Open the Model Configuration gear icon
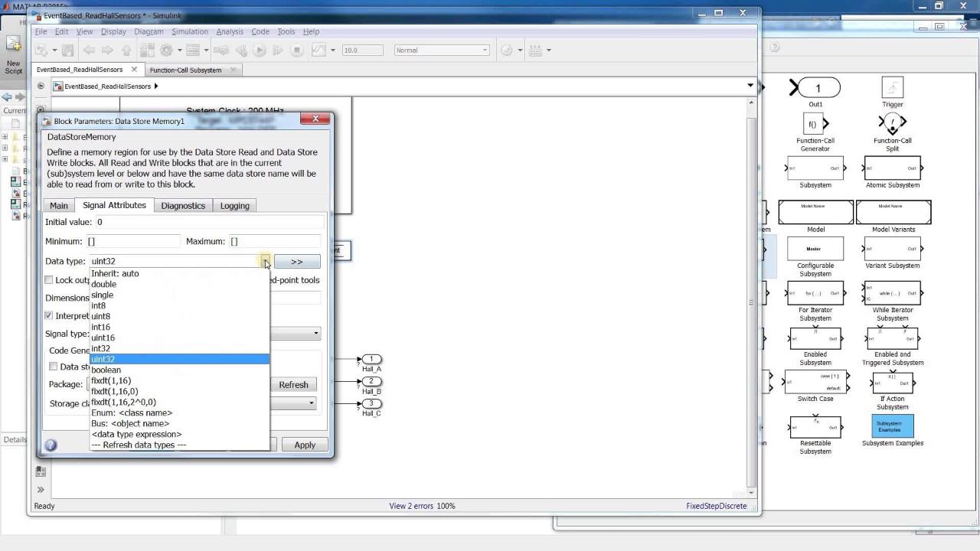 pyautogui.click(x=166, y=51)
